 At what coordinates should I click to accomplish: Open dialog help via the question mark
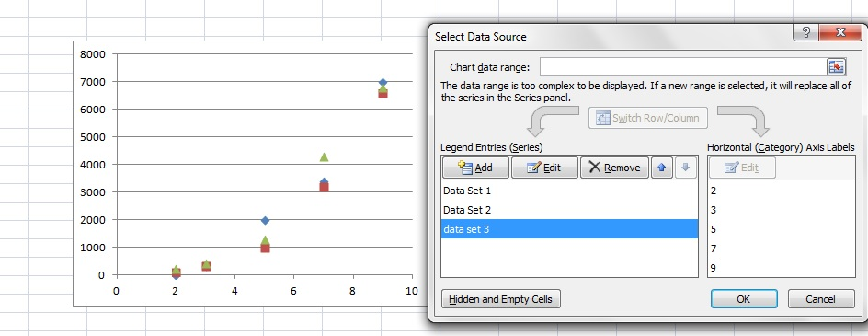tap(806, 33)
